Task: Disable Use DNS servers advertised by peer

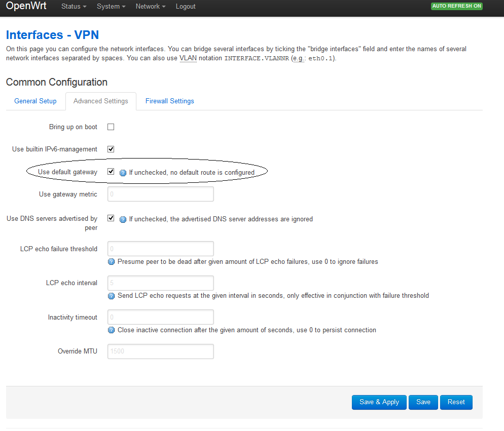Action: point(111,218)
